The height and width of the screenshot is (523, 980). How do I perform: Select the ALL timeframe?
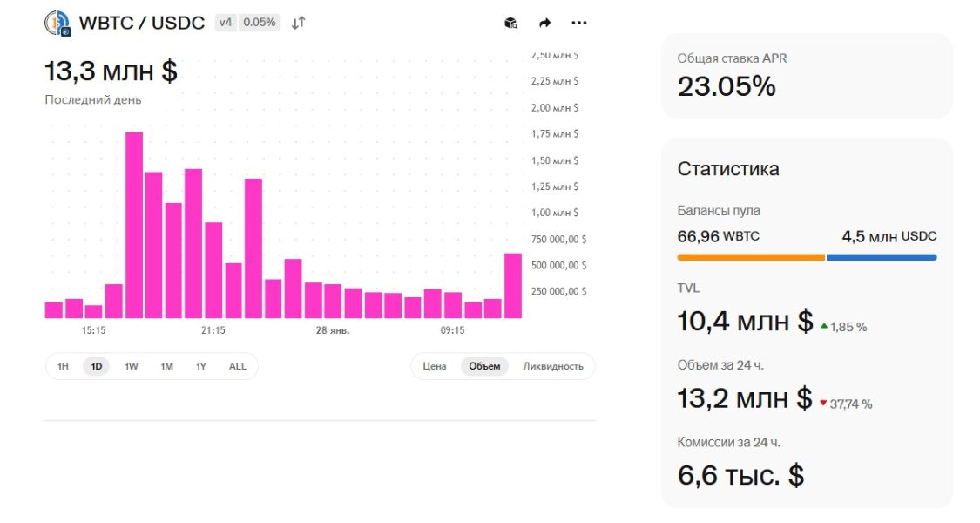pos(235,366)
